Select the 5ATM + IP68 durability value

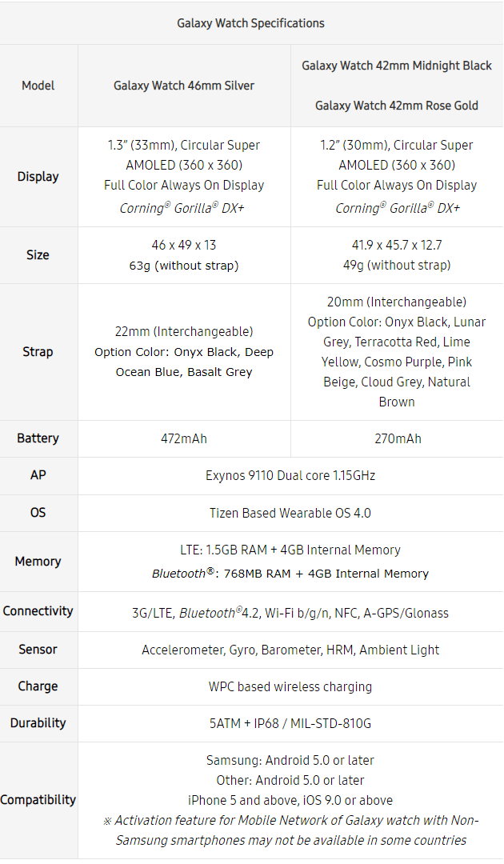point(290,723)
